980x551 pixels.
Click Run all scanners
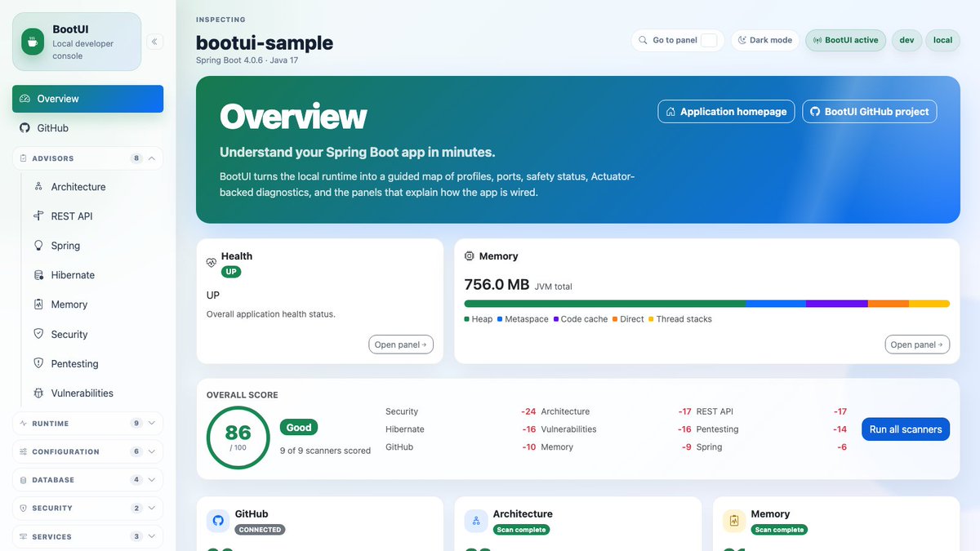pos(906,429)
